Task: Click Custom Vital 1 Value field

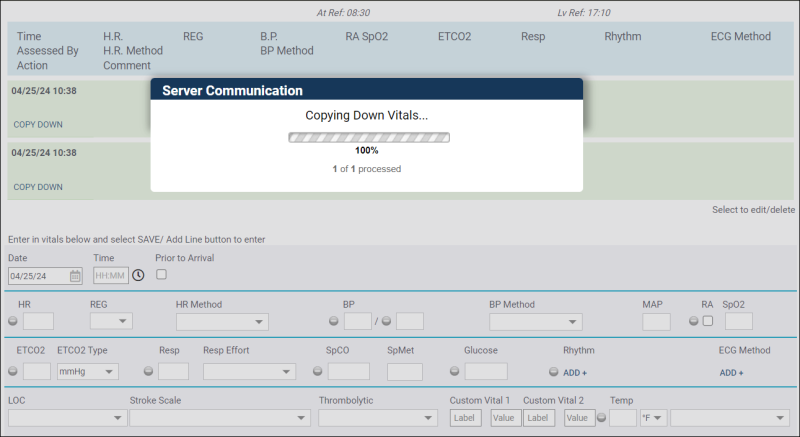Action: point(506,418)
